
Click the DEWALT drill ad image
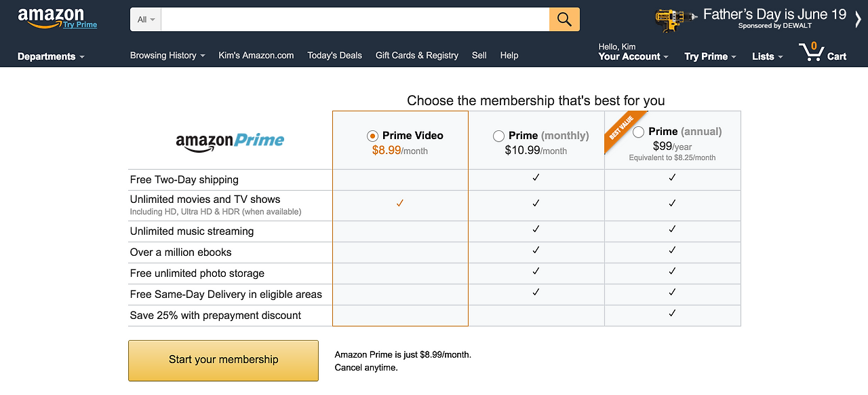pos(676,19)
